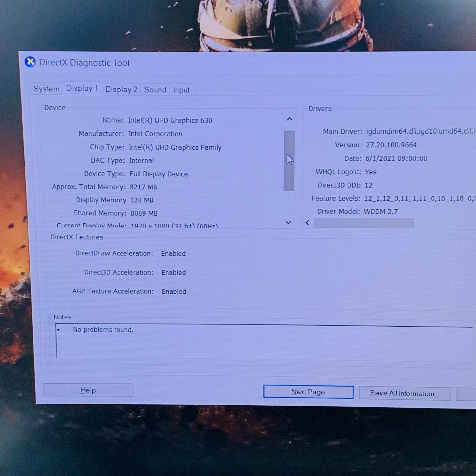This screenshot has height=476, width=476.
Task: Click the 'Manufacturer:' field label
Action: [x=101, y=134]
